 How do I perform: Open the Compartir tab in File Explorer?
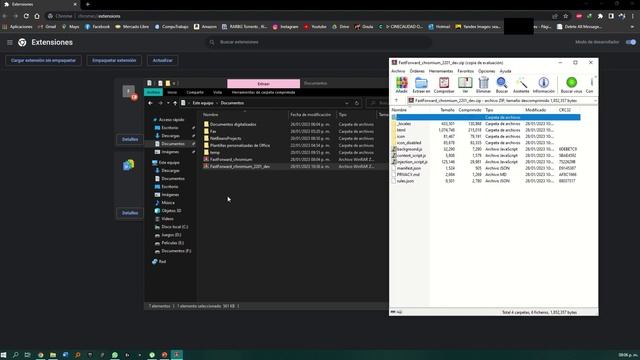pos(195,93)
